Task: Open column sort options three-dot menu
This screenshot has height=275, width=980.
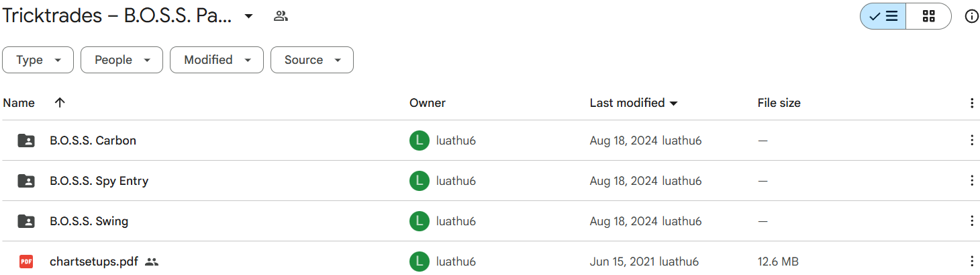Action: pyautogui.click(x=971, y=103)
